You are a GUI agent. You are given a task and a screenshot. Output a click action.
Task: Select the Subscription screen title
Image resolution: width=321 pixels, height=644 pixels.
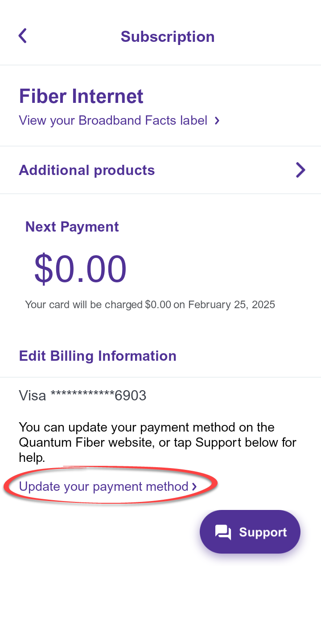pos(167,36)
